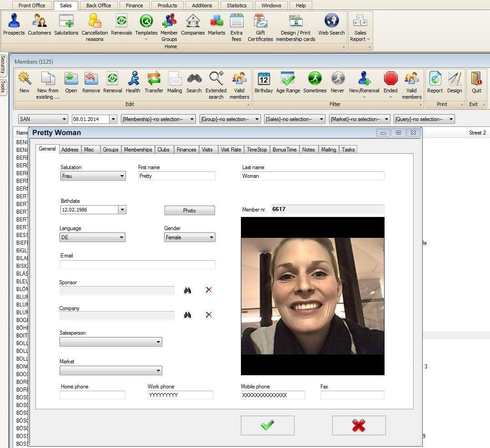Open the Tasks tab

click(x=348, y=150)
